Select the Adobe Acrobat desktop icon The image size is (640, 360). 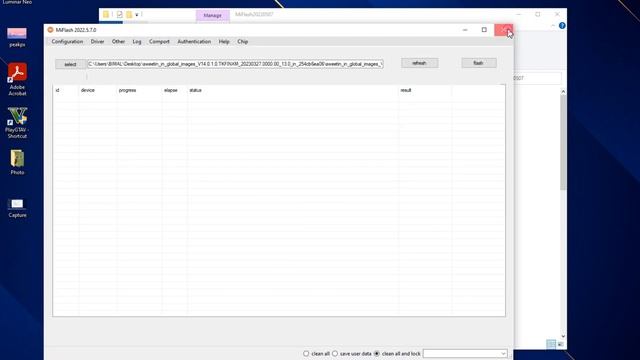(17, 80)
